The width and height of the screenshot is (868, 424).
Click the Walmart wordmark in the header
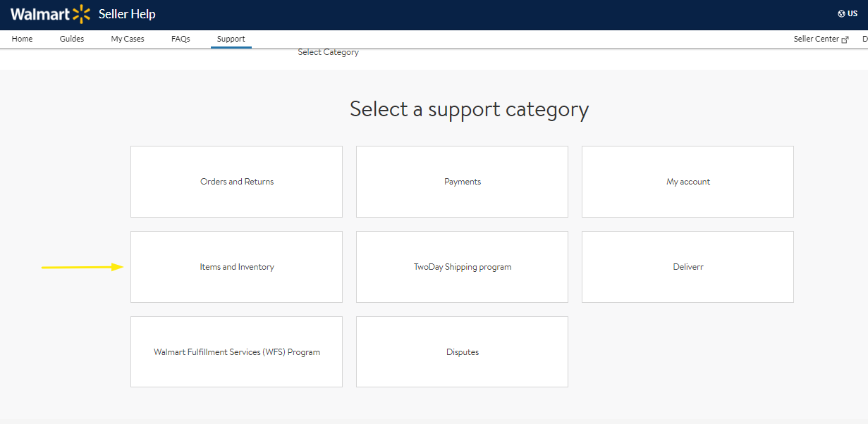[40, 14]
